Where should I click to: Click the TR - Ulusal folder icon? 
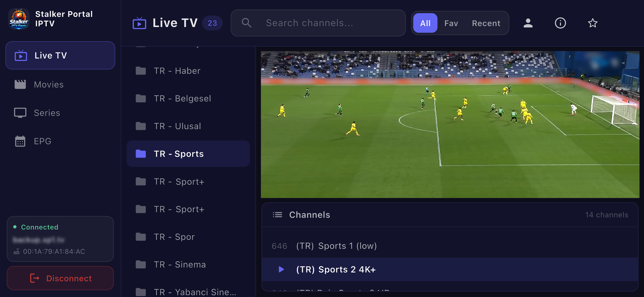point(141,126)
